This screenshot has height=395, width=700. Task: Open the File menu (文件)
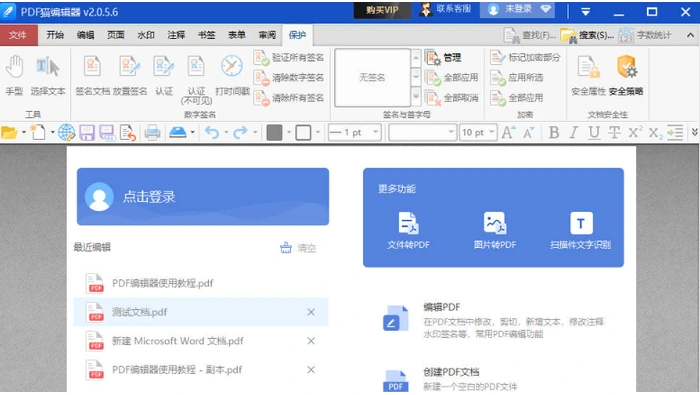tap(18, 35)
